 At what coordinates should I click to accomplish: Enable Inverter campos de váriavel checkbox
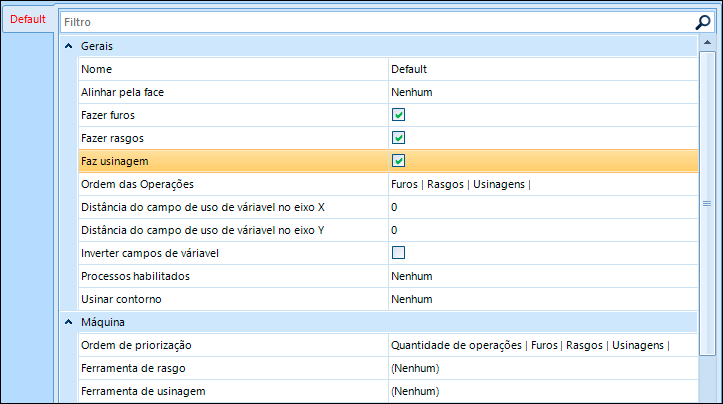[398, 252]
